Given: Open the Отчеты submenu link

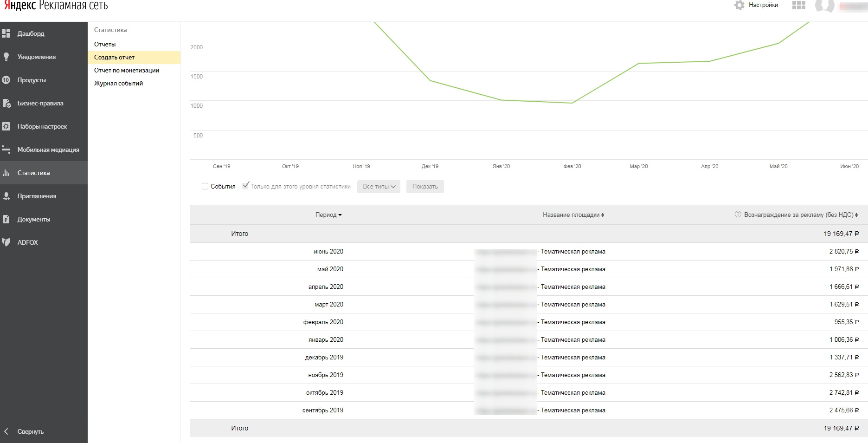Looking at the screenshot, I should (105, 44).
